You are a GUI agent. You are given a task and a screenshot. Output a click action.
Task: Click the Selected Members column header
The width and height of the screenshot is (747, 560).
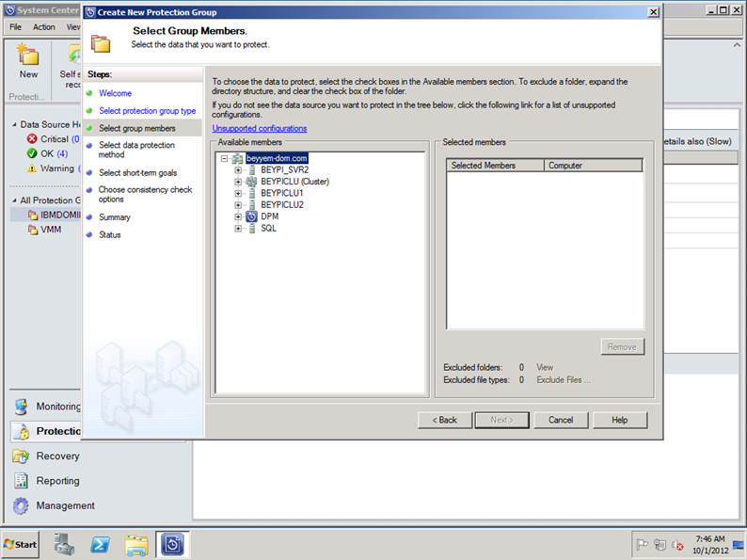[x=496, y=166]
